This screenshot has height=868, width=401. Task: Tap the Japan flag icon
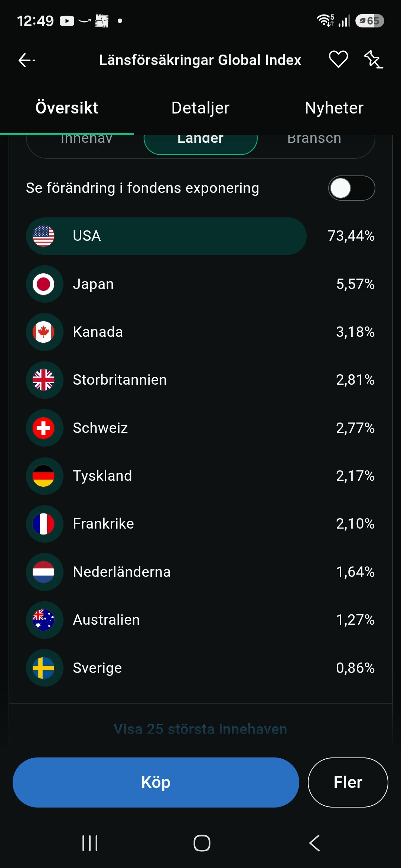(43, 284)
